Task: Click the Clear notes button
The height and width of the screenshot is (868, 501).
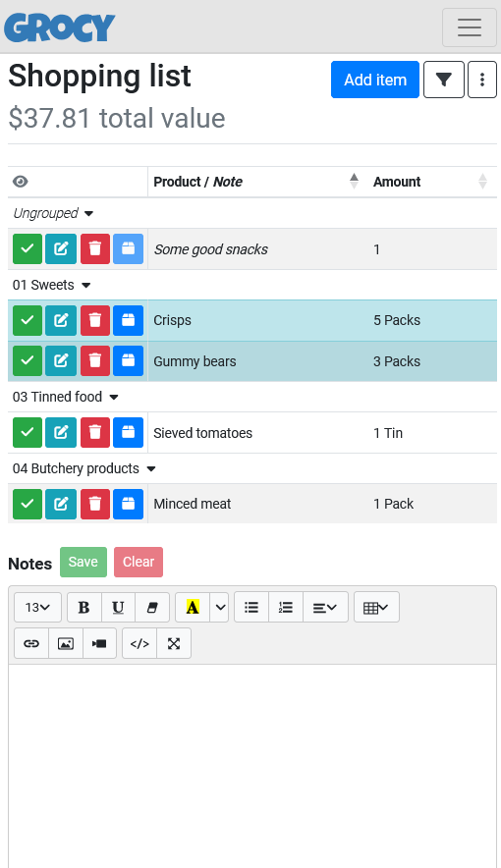Action: pos(139,562)
